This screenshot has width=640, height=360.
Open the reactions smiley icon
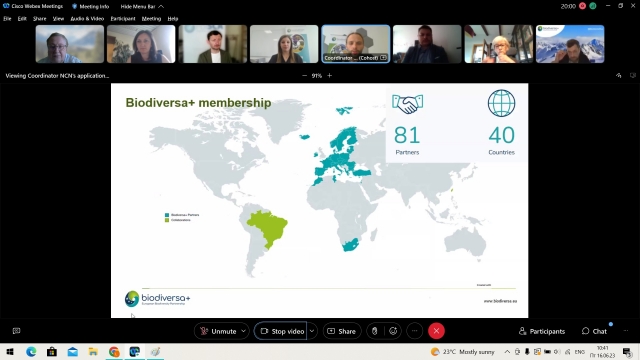tap(393, 331)
